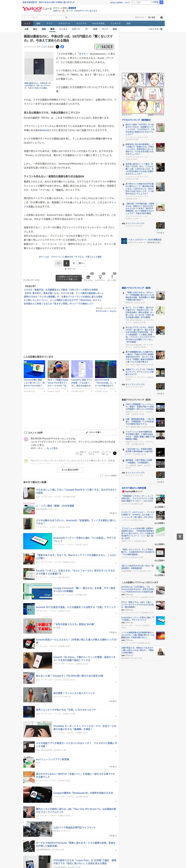Open Androidのバッテリーを密かに蝕む article link
186x868 pixels.
pyautogui.click(x=84, y=539)
